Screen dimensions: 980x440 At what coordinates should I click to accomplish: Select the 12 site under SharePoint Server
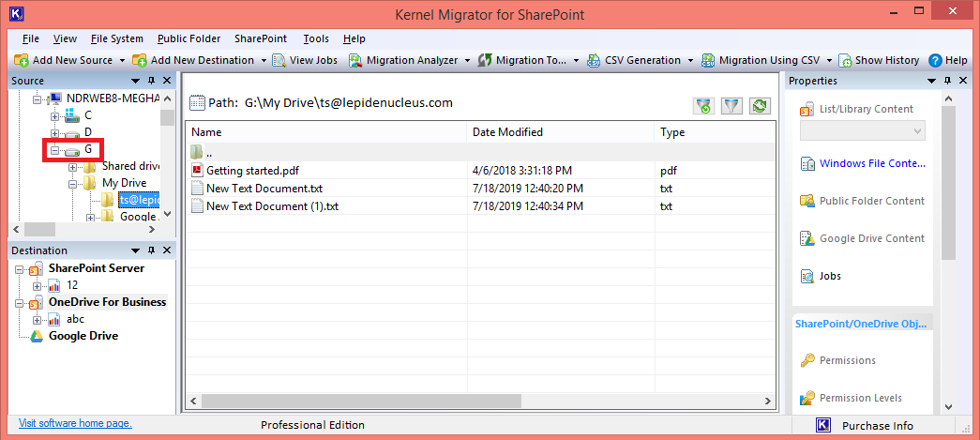[72, 285]
